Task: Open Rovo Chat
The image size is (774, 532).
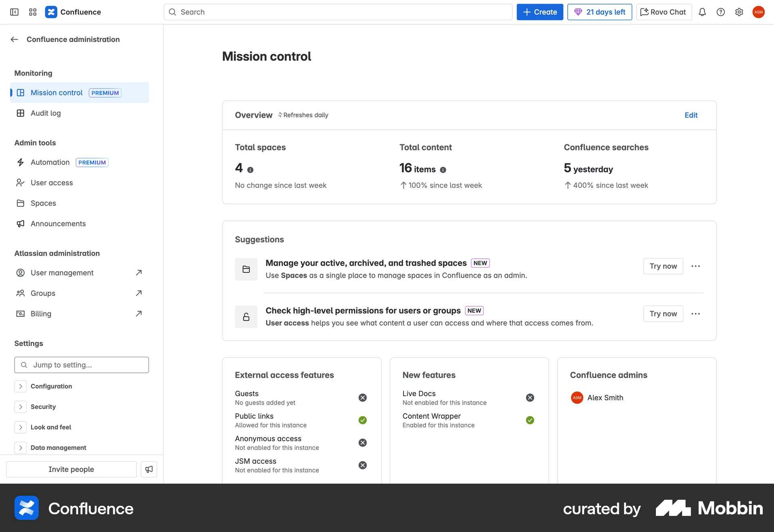Action: click(x=663, y=12)
